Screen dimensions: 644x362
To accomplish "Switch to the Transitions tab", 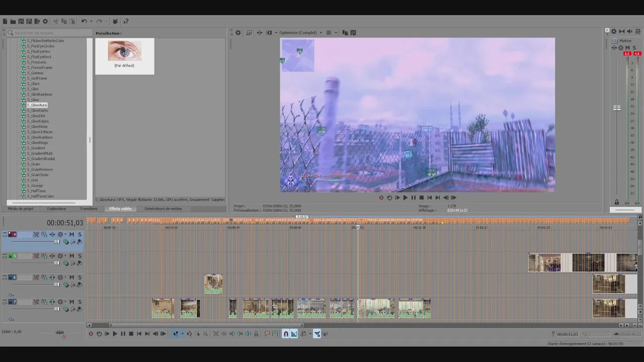I will 89,209.
